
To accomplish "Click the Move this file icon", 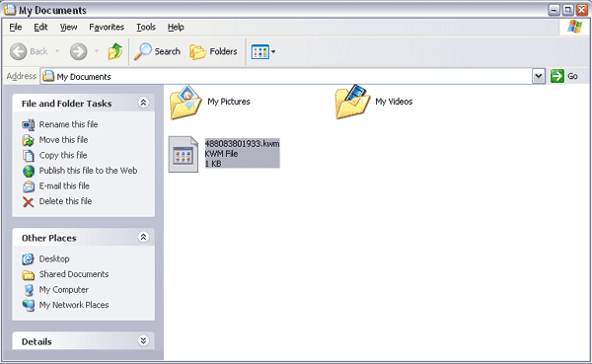I will [x=29, y=140].
